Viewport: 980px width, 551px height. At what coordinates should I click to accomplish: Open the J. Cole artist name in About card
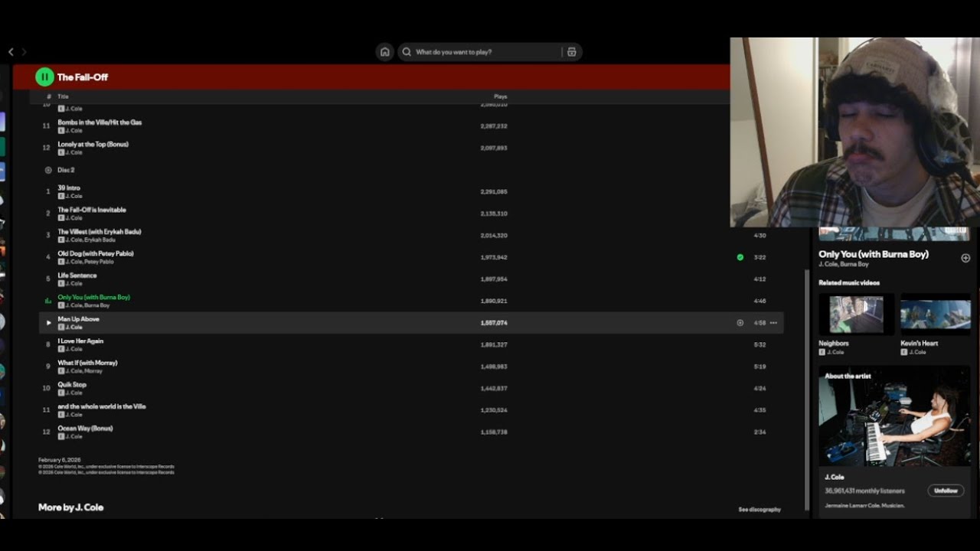tap(835, 477)
